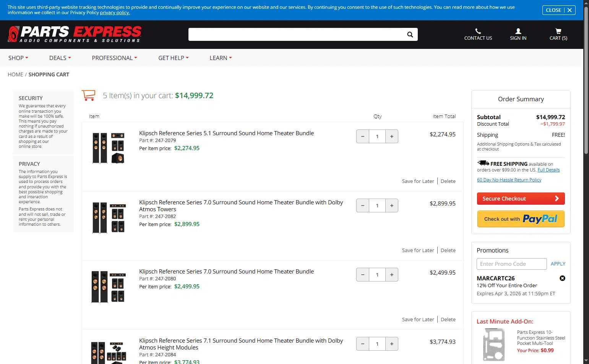Viewport: 589px width, 364px height.
Task: Click the promo expiry date text
Action: 516,294
